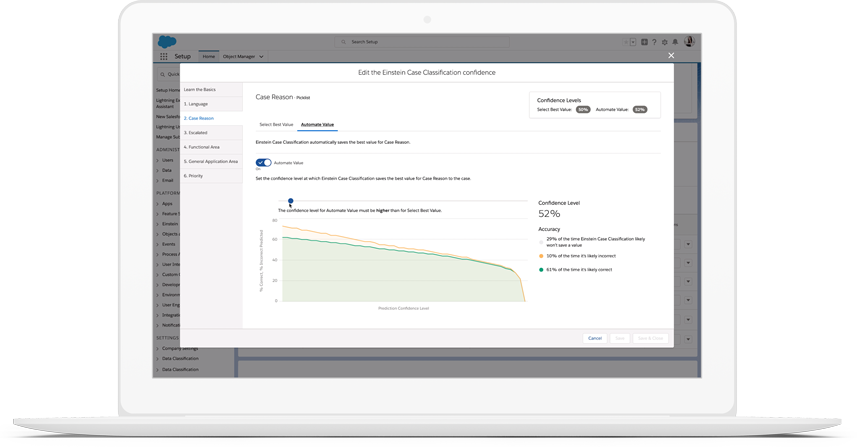The image size is (857, 447).
Task: Switch to the Home tab
Action: tap(208, 56)
